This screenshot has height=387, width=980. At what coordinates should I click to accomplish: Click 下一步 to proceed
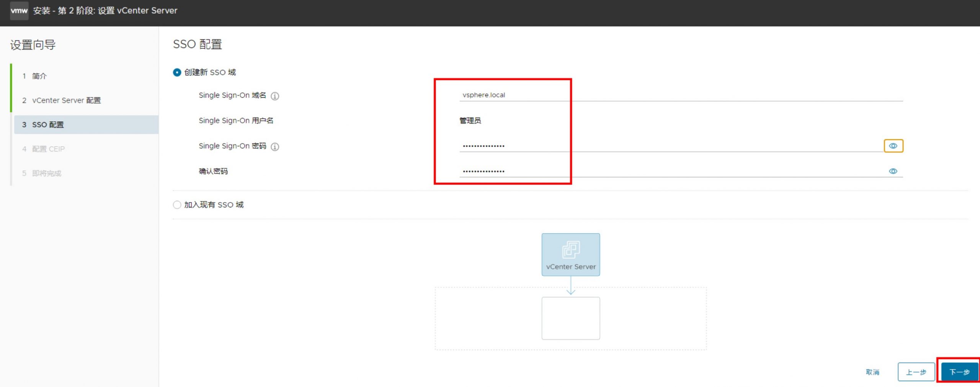(959, 372)
